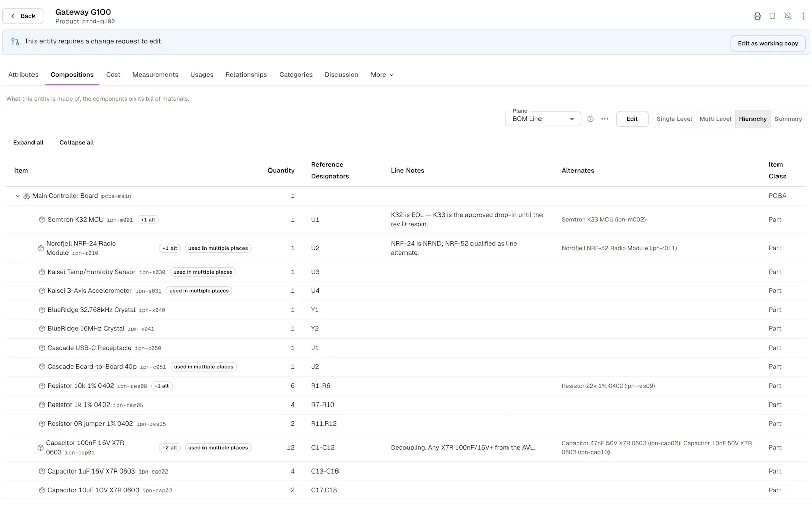Switch to the Relationships tab
This screenshot has height=505, width=812.
(246, 75)
